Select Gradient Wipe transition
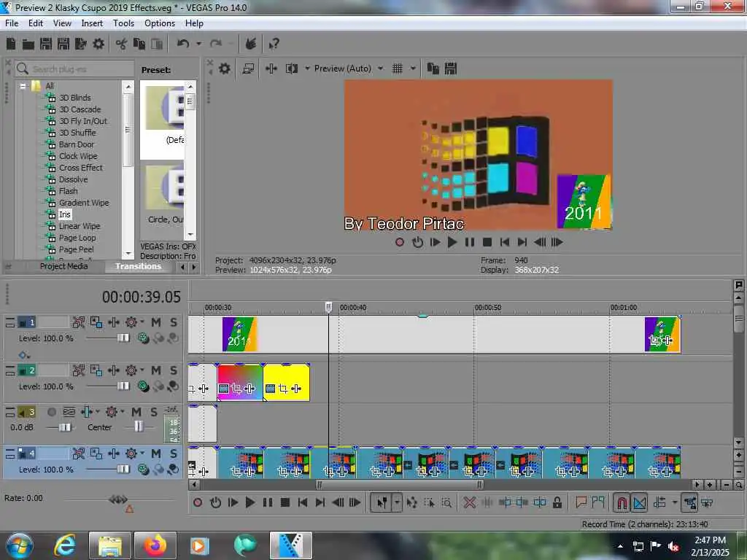747x560 pixels. pyautogui.click(x=84, y=203)
